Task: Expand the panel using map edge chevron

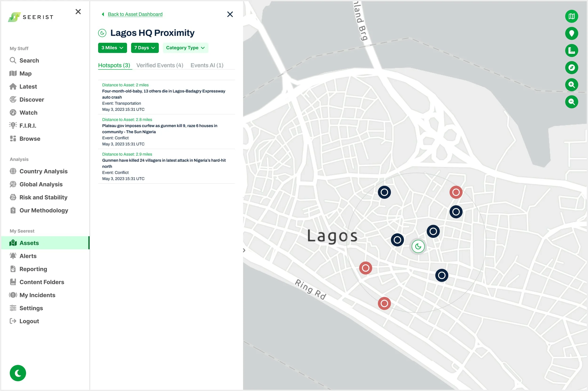Action: coord(244,250)
